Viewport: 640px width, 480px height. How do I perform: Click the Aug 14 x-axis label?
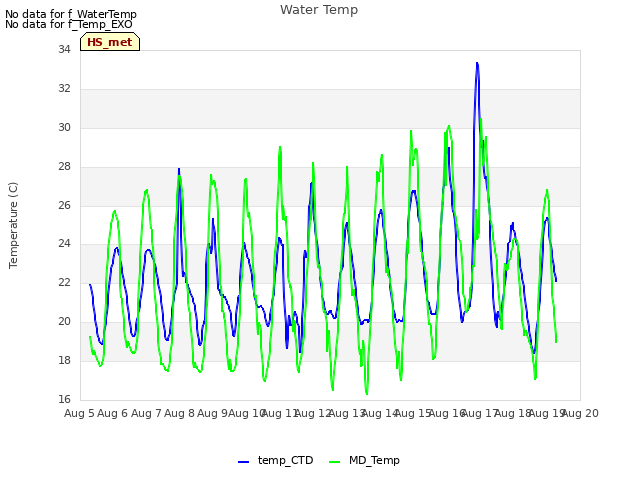click(x=380, y=413)
